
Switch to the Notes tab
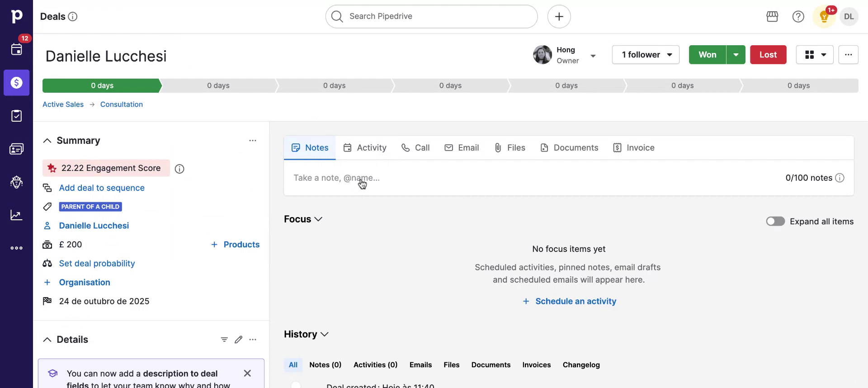[310, 148]
